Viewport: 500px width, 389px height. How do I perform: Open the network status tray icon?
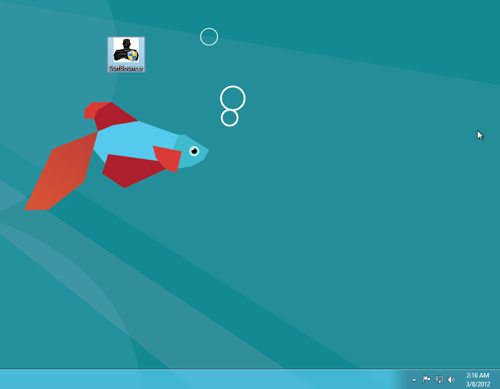tap(439, 379)
